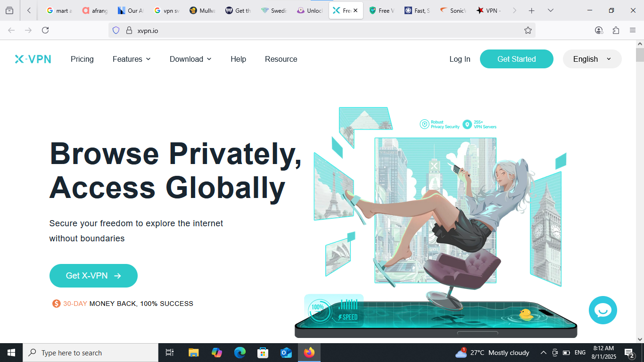
Task: Open the weather widget showing 27°C
Action: [x=492, y=353]
